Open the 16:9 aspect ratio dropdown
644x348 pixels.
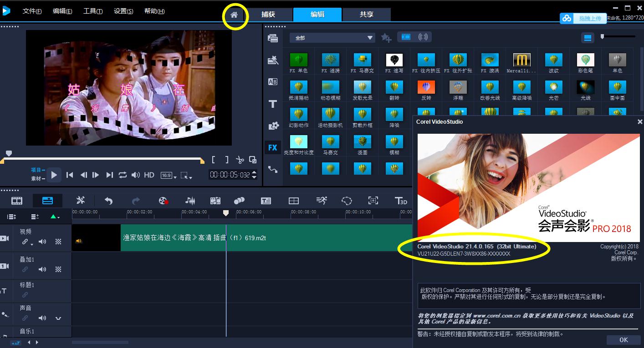pos(168,175)
